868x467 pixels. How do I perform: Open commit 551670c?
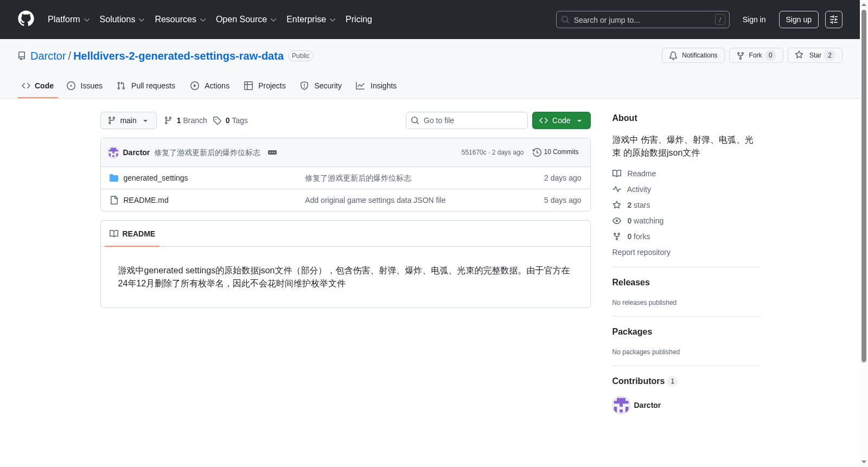tap(474, 152)
